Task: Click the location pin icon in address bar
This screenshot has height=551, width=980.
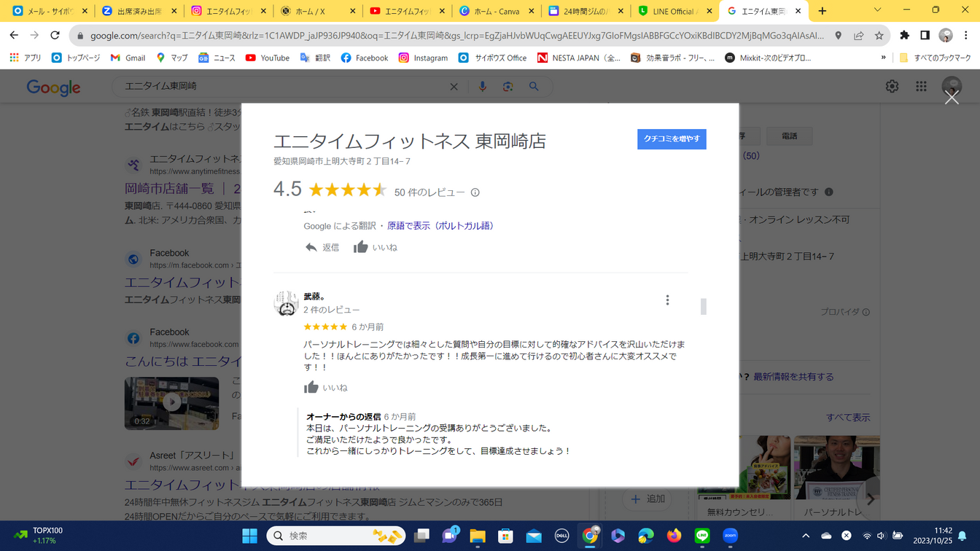Action: tap(839, 35)
